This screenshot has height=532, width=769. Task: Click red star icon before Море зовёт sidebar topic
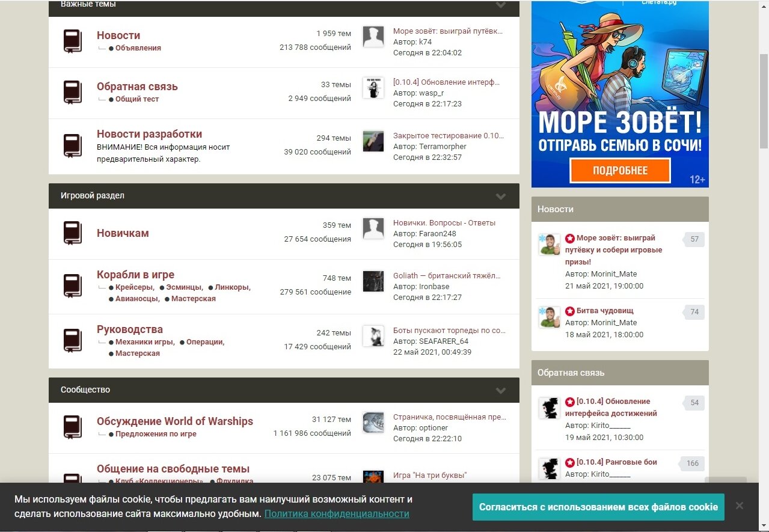point(570,239)
